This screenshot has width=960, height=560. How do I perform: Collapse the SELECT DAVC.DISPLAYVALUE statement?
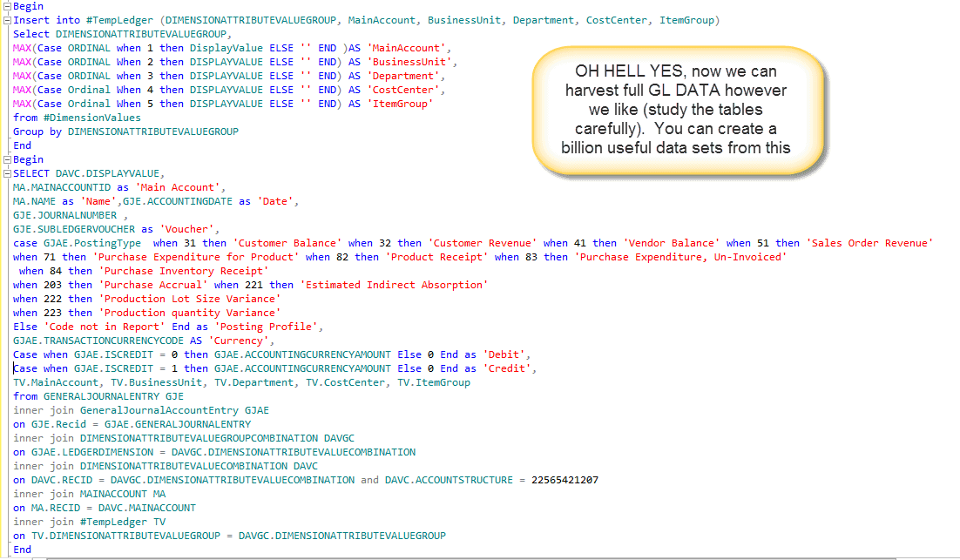point(7,174)
